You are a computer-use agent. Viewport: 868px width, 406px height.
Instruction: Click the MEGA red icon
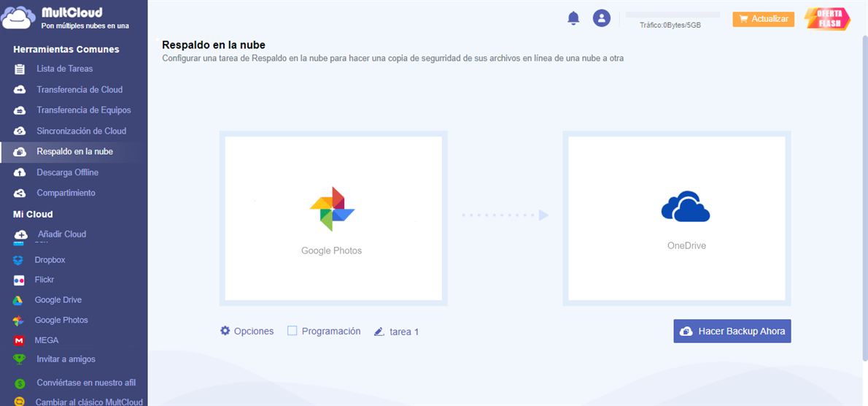18,340
